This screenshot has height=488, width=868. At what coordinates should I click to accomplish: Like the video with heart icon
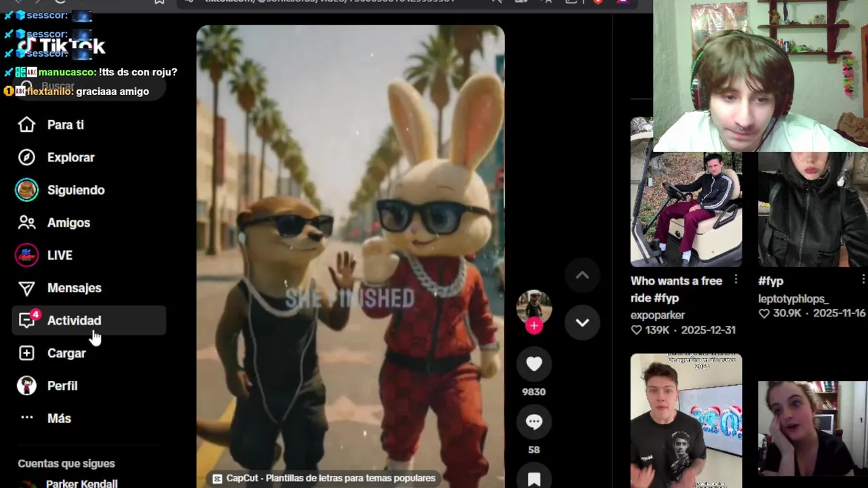click(534, 364)
